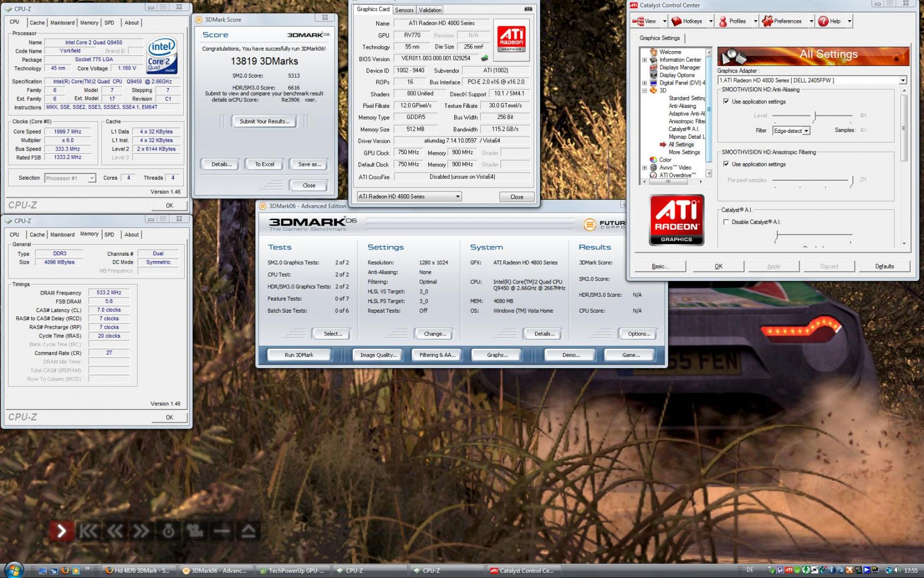
Task: Select Anti-Aliasing in the Catalyst tree
Action: 682,106
